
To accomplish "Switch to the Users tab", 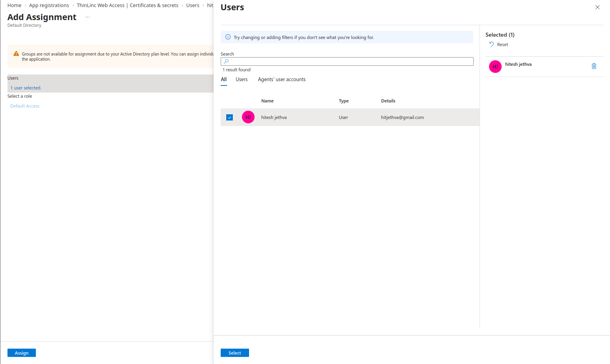I will [242, 80].
